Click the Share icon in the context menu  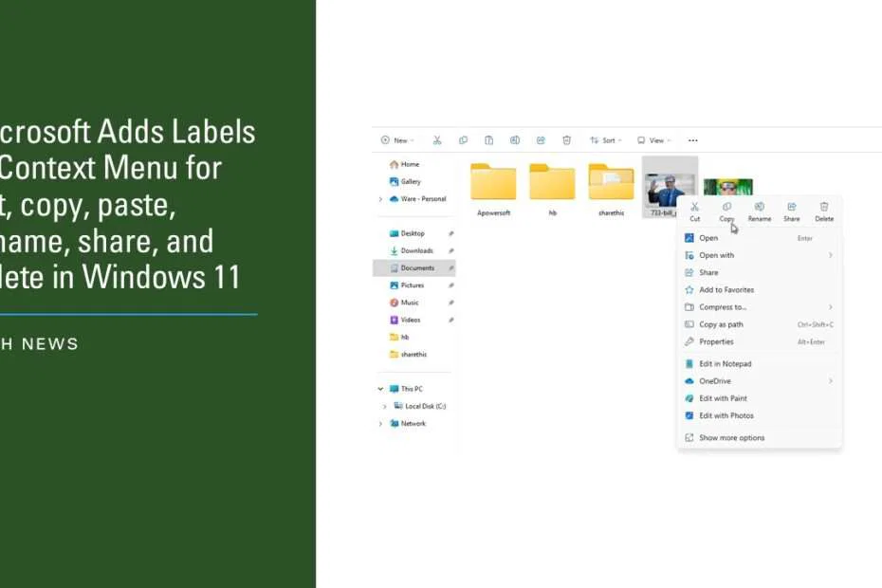791,206
